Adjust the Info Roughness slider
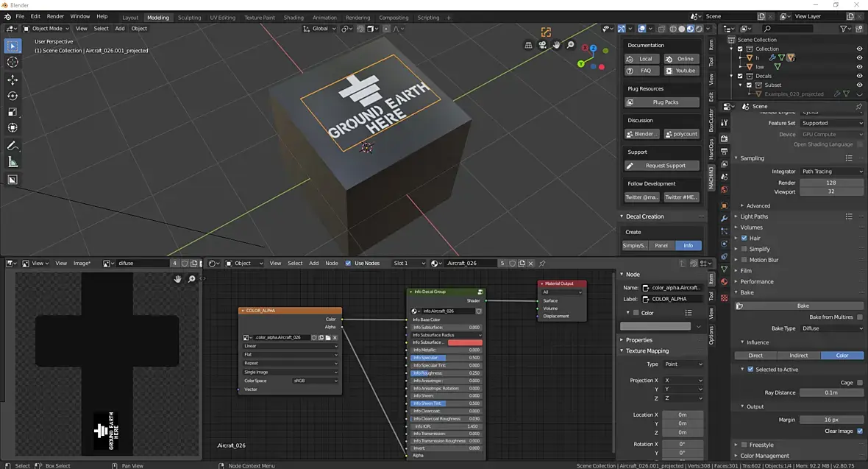Screen dimensions: 868x469 pyautogui.click(x=447, y=373)
